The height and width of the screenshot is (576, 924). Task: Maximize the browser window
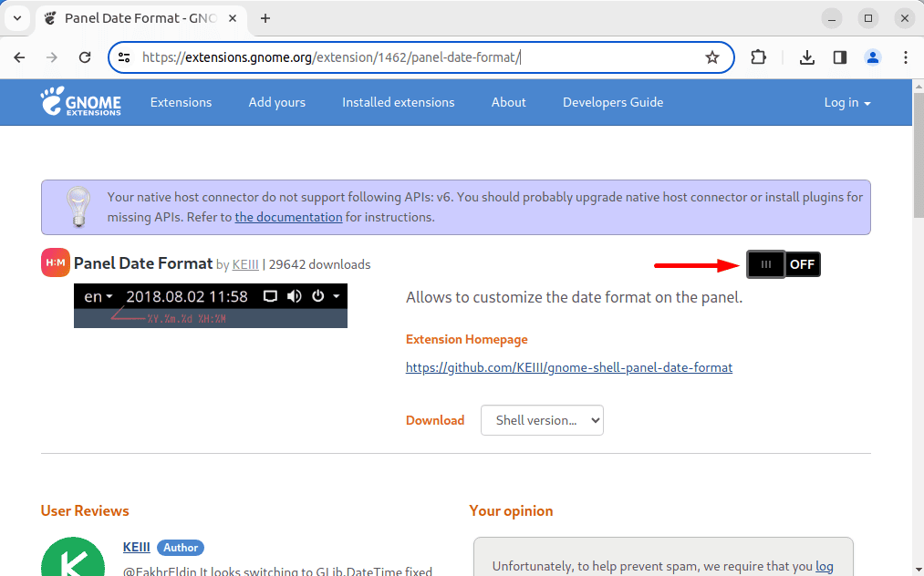tap(868, 18)
